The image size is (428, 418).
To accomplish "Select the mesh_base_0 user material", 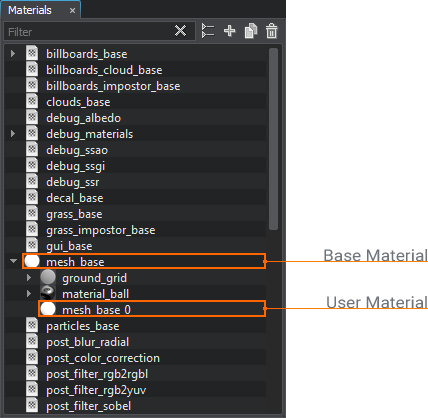I will click(152, 309).
